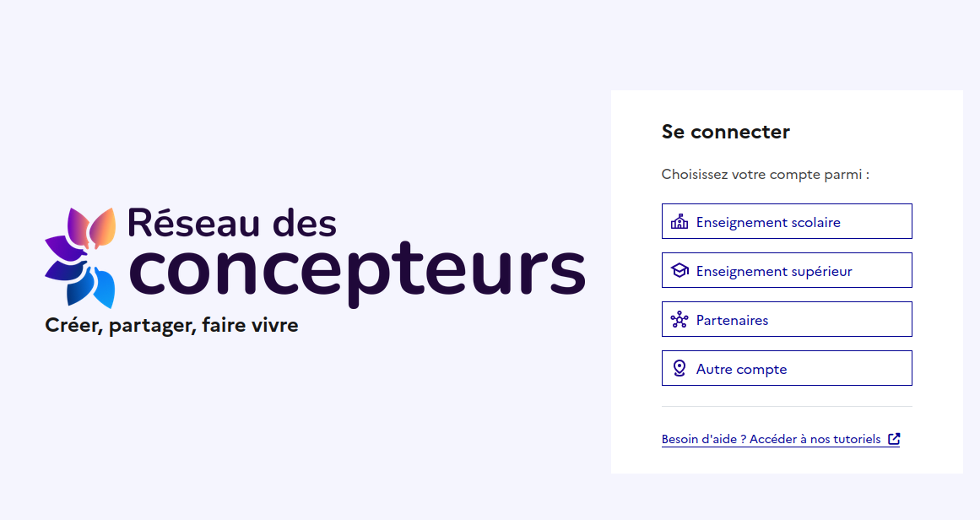Click the "Choisissez votre compte parmi" text
This screenshot has height=520, width=980.
tap(765, 175)
